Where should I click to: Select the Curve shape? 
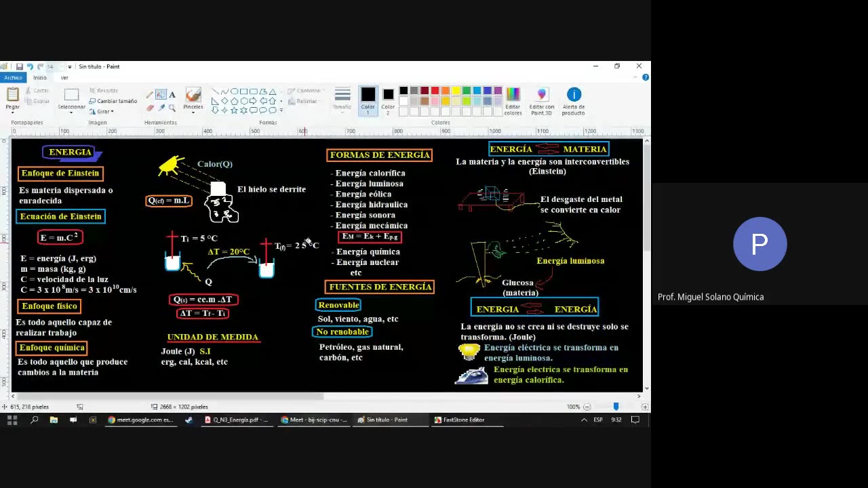click(224, 91)
